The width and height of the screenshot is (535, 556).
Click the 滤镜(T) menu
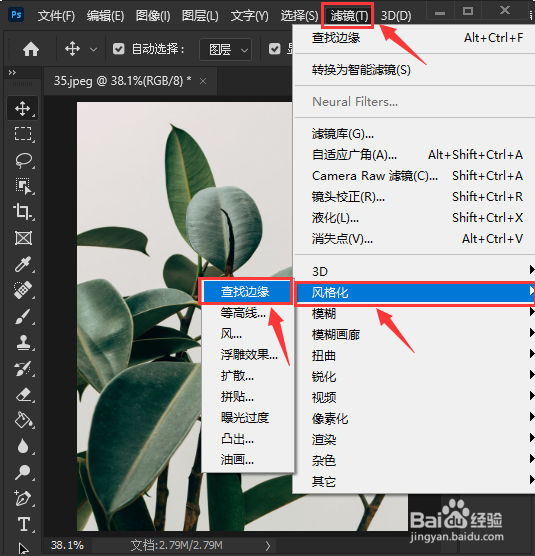pos(349,16)
